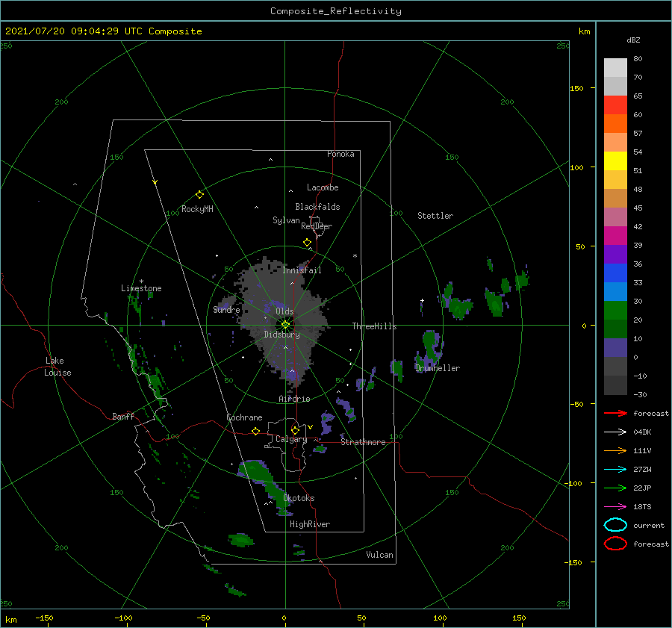Click the Strathmore city label

[363, 442]
